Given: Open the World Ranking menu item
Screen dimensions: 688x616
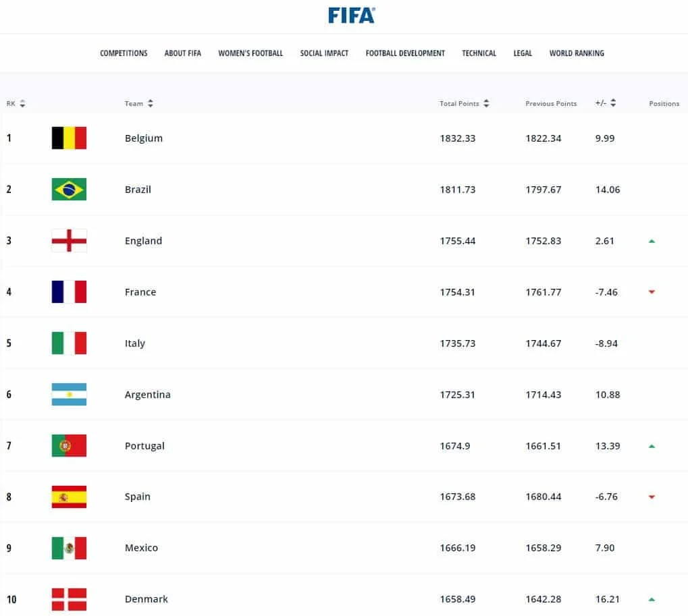Looking at the screenshot, I should 577,53.
